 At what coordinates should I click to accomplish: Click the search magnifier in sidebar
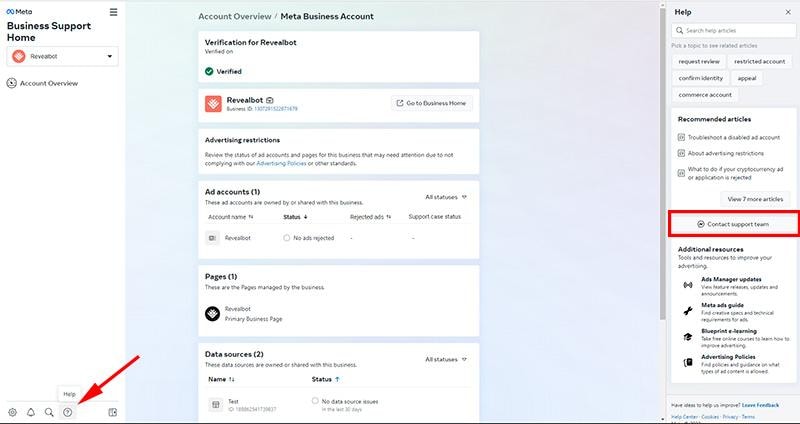pyautogui.click(x=48, y=412)
